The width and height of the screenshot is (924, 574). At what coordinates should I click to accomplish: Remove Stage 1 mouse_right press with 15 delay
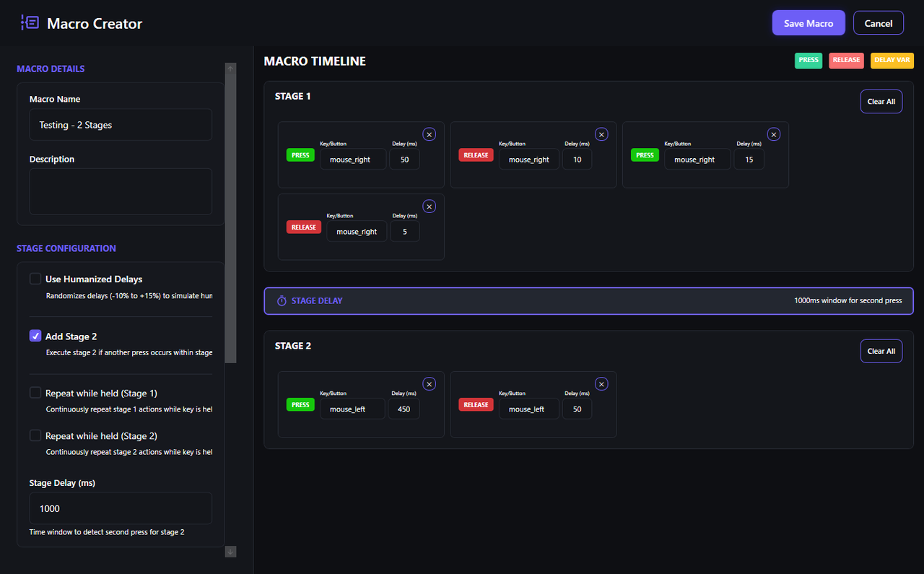(x=773, y=134)
